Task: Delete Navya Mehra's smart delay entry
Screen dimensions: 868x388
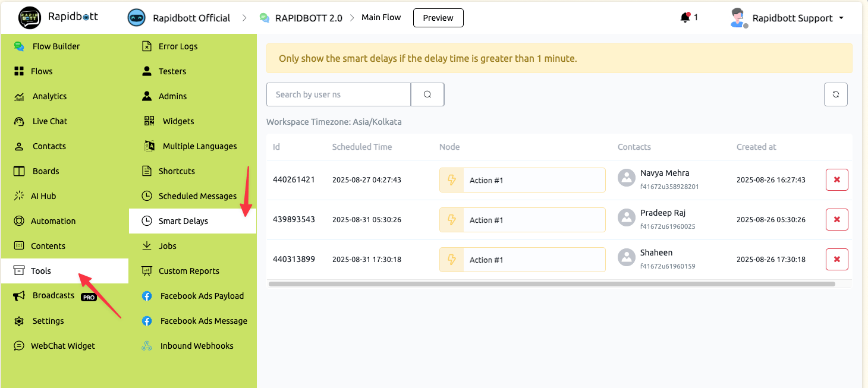Action: [x=836, y=179]
